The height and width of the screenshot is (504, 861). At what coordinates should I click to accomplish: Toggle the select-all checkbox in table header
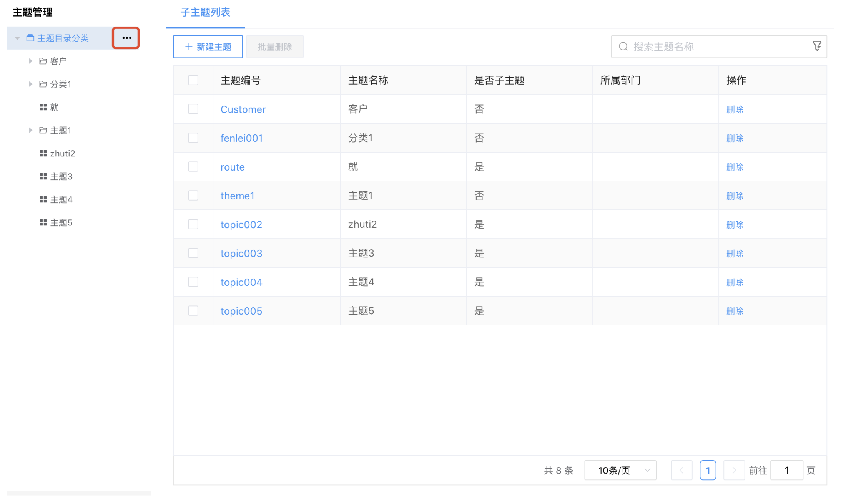(x=193, y=80)
